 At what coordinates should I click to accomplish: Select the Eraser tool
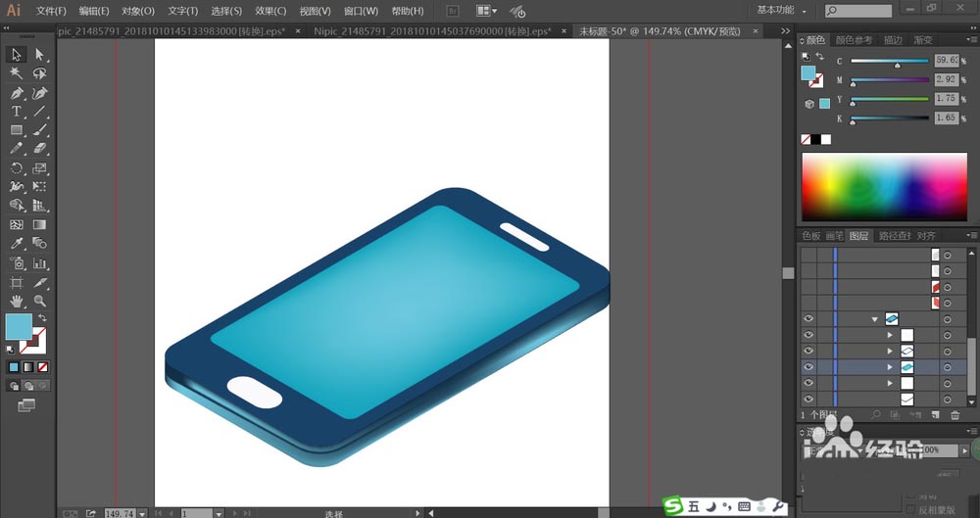pyautogui.click(x=39, y=149)
